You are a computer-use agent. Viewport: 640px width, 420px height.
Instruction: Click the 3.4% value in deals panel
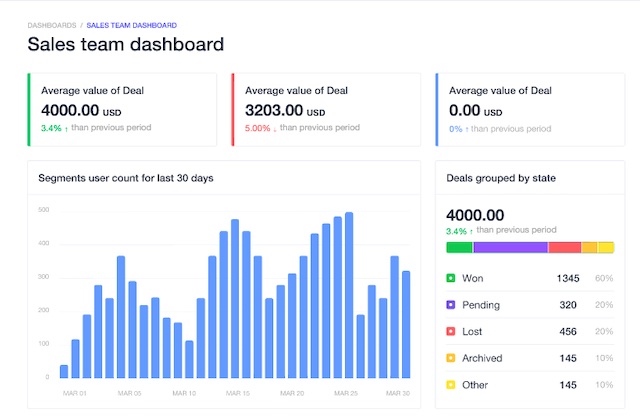coord(456,231)
